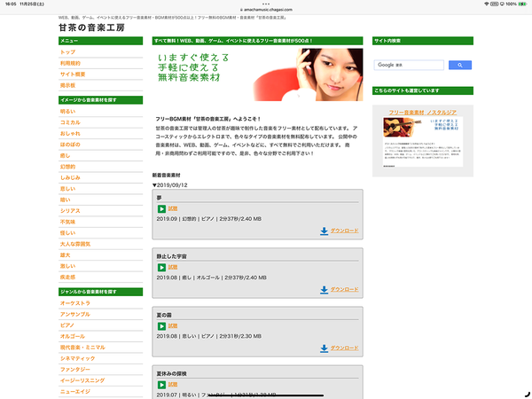
Task: Click the green play icon for 夢
Action: pos(161,209)
